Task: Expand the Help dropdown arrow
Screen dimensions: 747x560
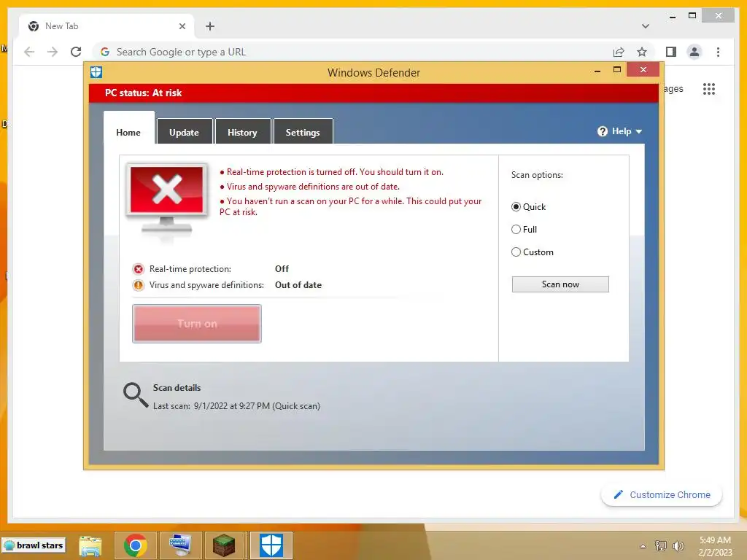Action: point(639,132)
